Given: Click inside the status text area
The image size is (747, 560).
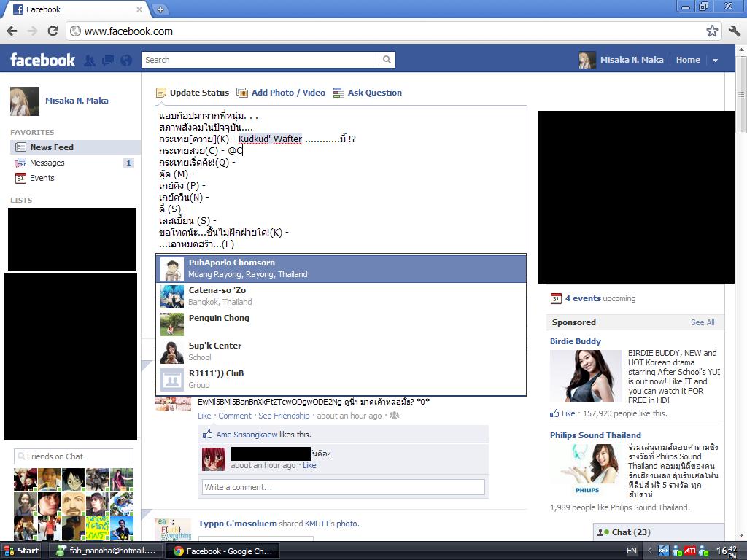Looking at the screenshot, I should pyautogui.click(x=341, y=179).
